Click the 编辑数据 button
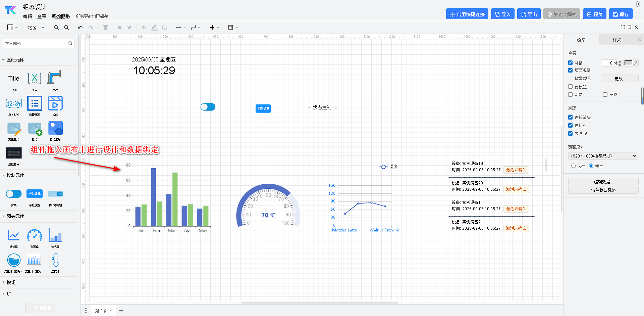Screen dimensions: 644x316 point(603,182)
